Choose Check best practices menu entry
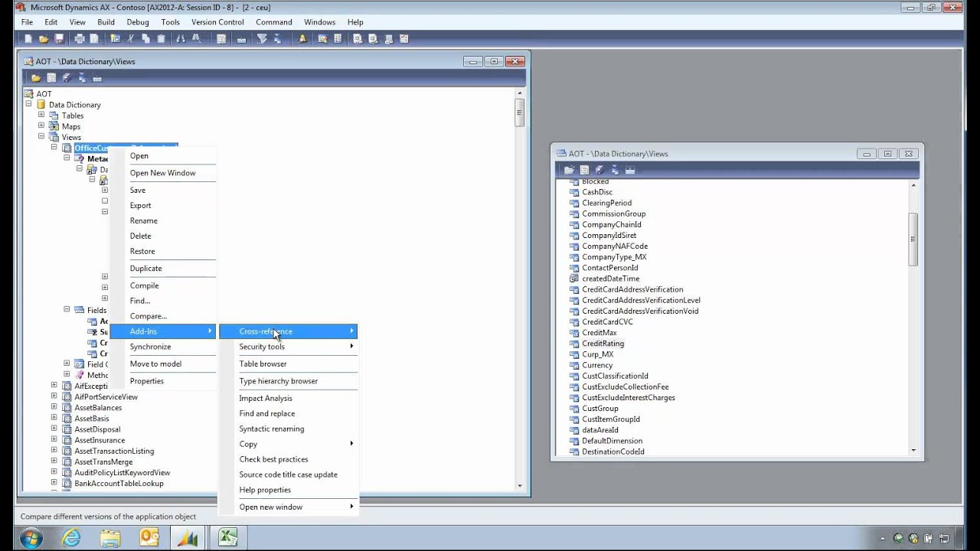 [288, 459]
